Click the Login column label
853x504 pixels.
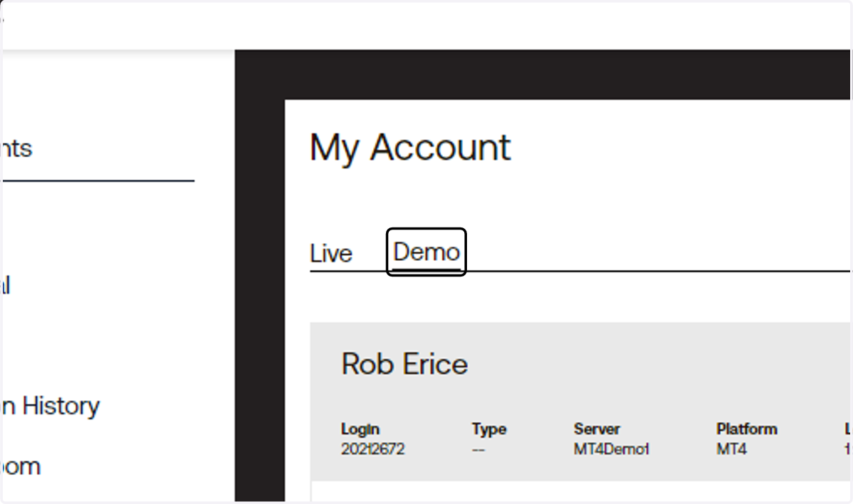pyautogui.click(x=360, y=429)
